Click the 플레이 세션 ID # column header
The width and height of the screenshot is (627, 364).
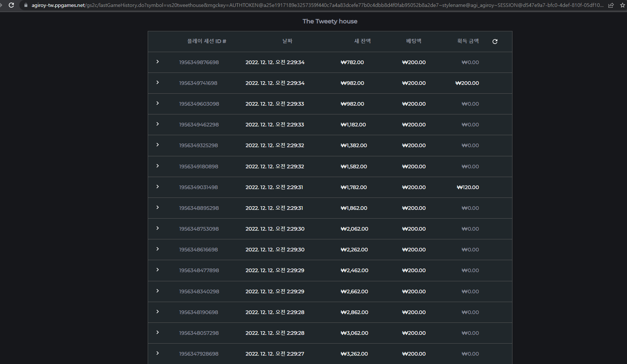pos(207,41)
